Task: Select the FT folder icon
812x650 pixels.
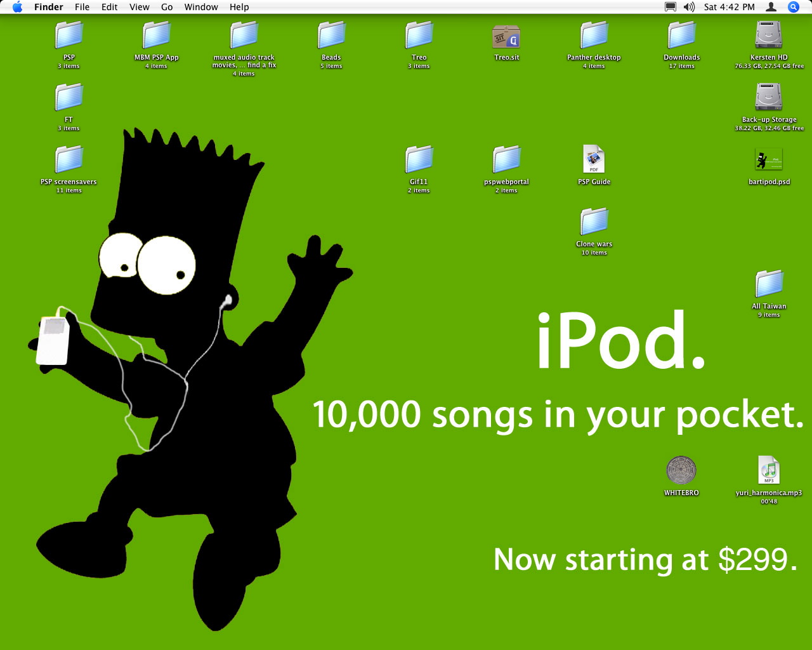Action: tap(69, 98)
